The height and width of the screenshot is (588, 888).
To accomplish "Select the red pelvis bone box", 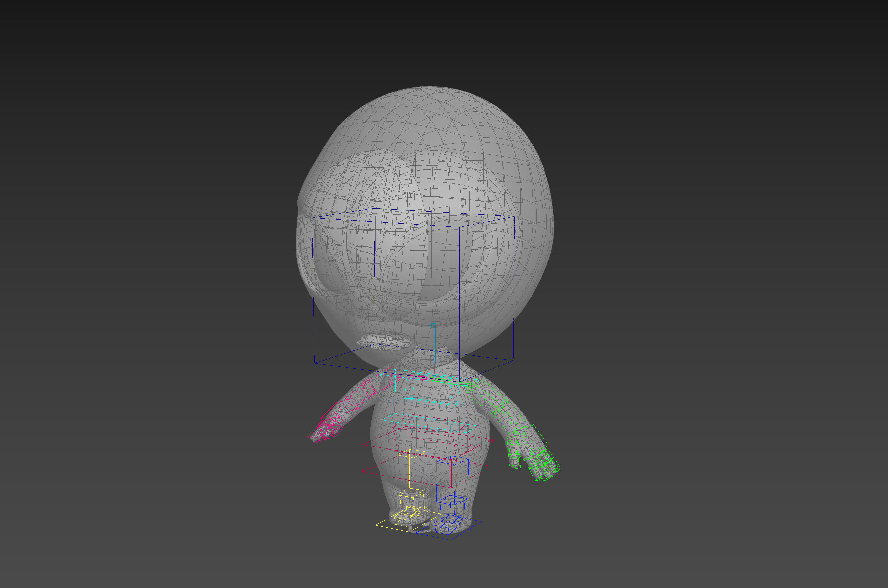I will click(x=426, y=458).
